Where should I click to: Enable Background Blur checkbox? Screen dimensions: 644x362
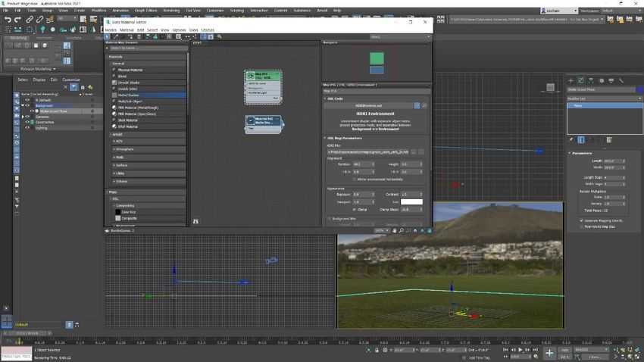pyautogui.click(x=329, y=219)
